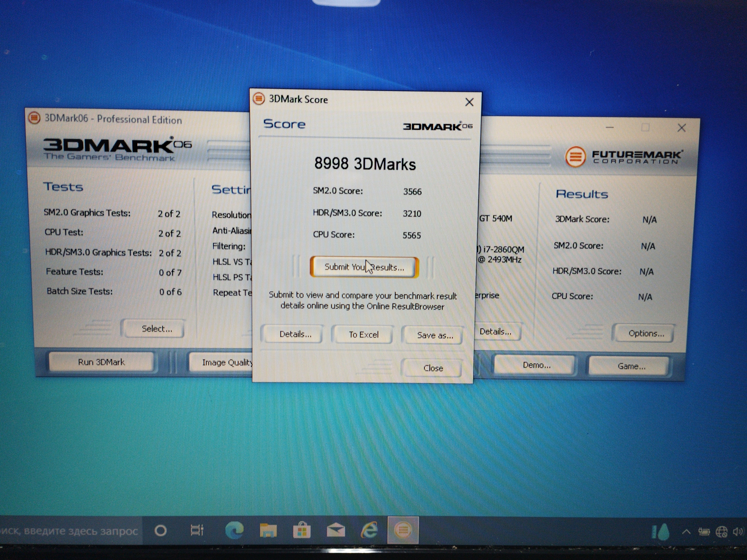Launch Internet Explorer from taskbar
747x560 pixels.
point(369,530)
